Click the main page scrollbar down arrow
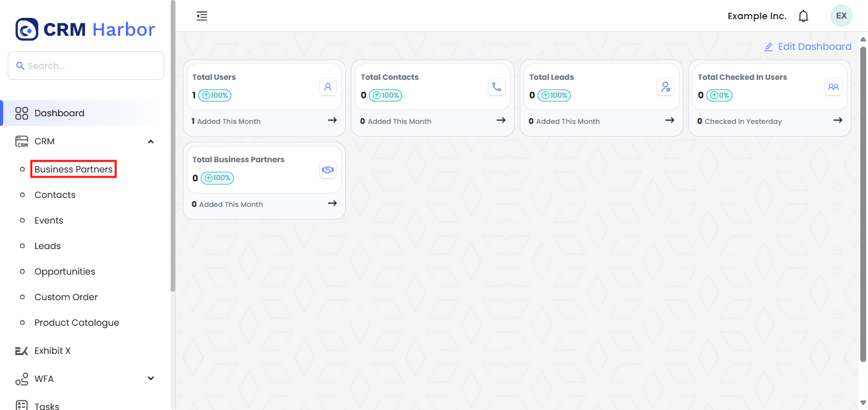 pos(863,403)
